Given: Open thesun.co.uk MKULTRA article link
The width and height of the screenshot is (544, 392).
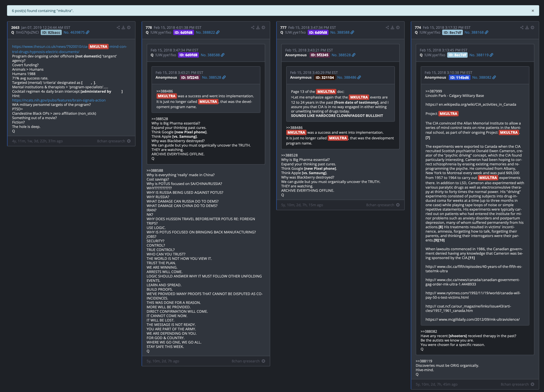Looking at the screenshot, I should (70, 49).
